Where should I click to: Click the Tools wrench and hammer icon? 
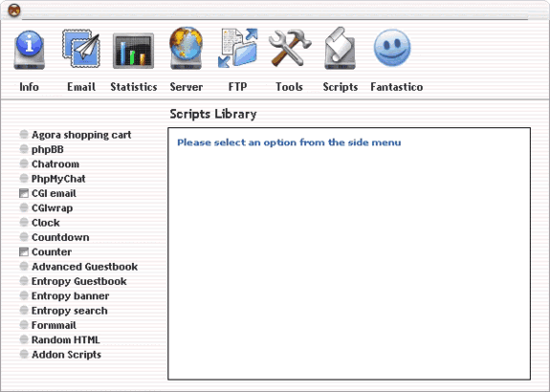point(290,49)
